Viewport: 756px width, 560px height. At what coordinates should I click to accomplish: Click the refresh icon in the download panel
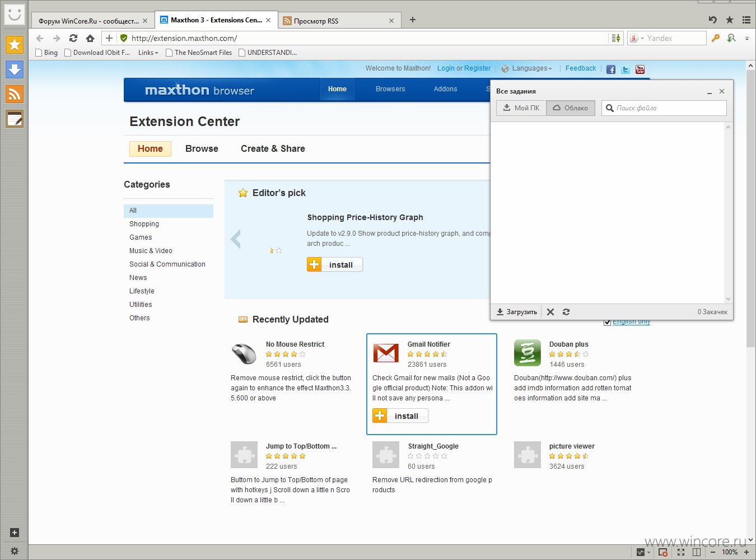point(566,312)
